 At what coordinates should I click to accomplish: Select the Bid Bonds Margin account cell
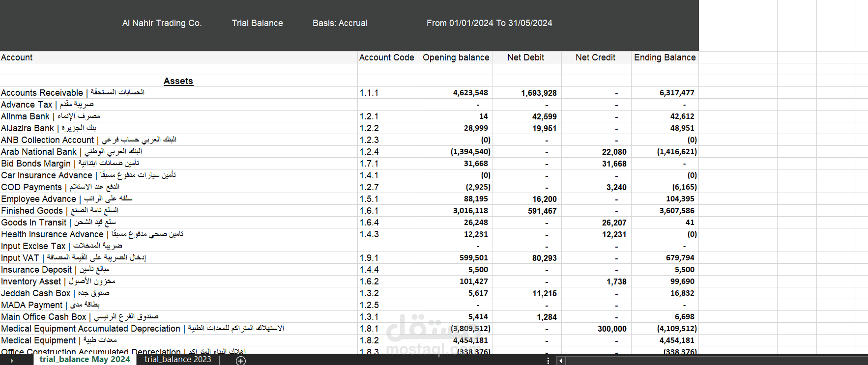click(178, 164)
